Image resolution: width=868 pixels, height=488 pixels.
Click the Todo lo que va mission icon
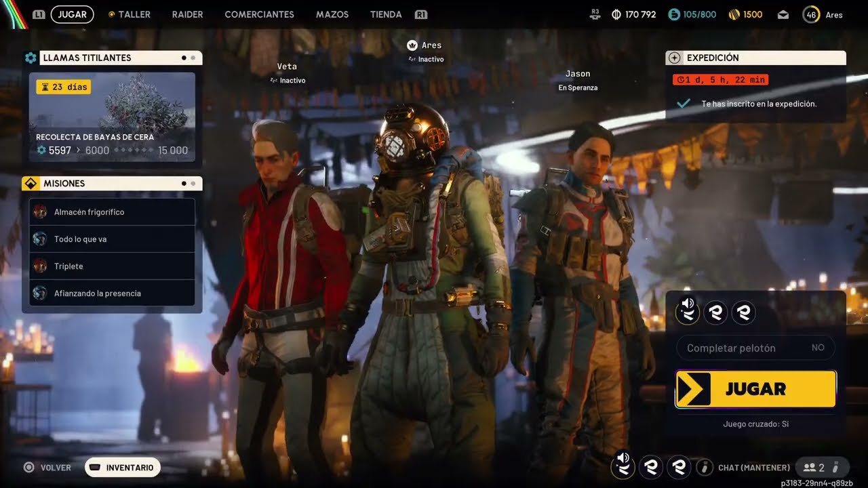tap(40, 239)
